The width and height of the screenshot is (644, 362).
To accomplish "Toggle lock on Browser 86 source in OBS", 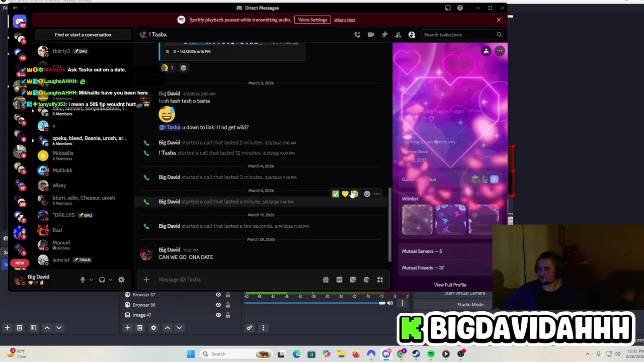I will coord(227,305).
